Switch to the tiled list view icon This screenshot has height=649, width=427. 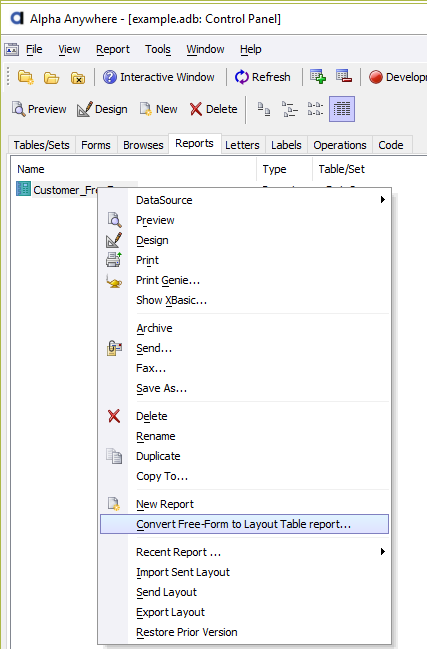(x=315, y=109)
